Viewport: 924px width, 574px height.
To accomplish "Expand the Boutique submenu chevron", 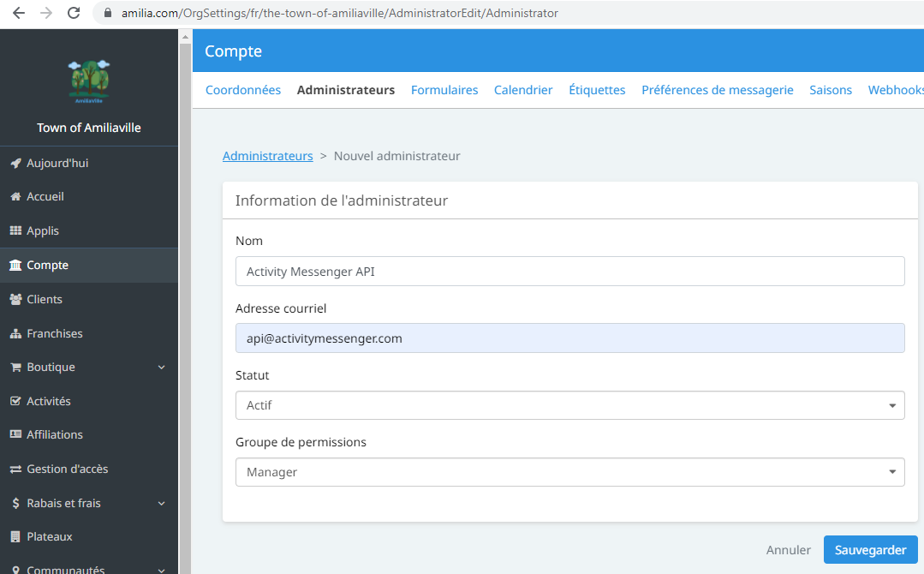I will click(x=162, y=368).
